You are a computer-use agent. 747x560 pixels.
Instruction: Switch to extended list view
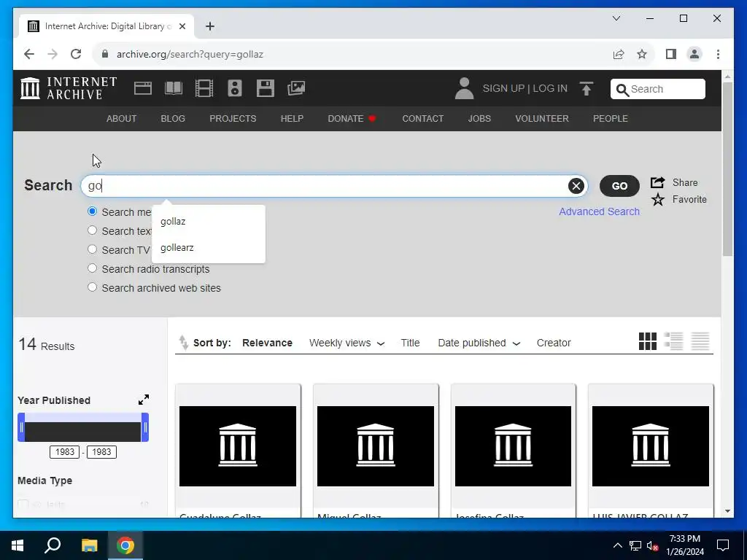point(673,341)
